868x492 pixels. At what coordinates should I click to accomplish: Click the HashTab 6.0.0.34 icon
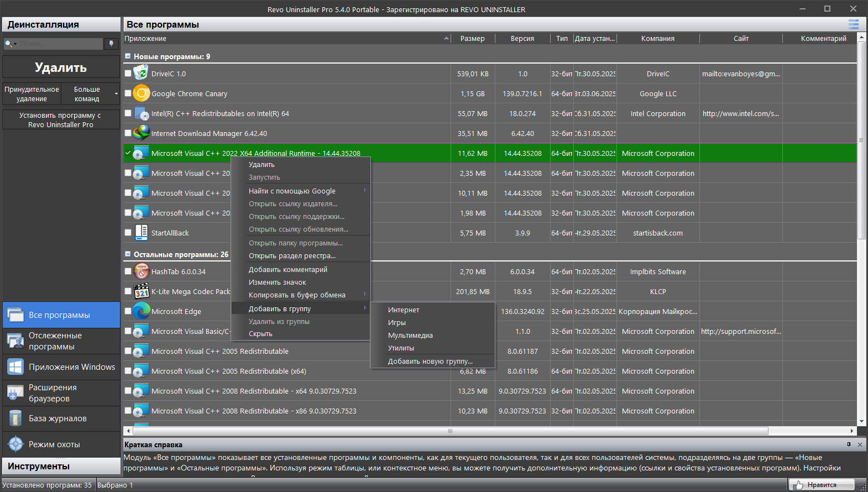click(142, 271)
